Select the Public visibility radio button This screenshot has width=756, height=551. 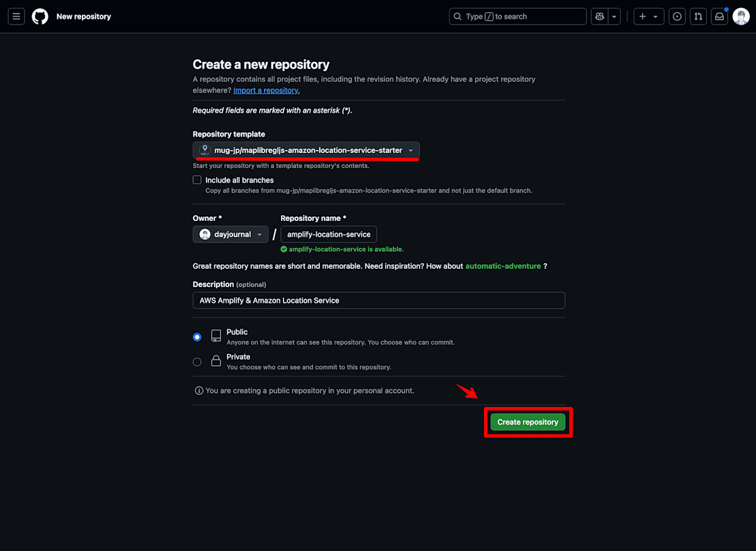197,337
